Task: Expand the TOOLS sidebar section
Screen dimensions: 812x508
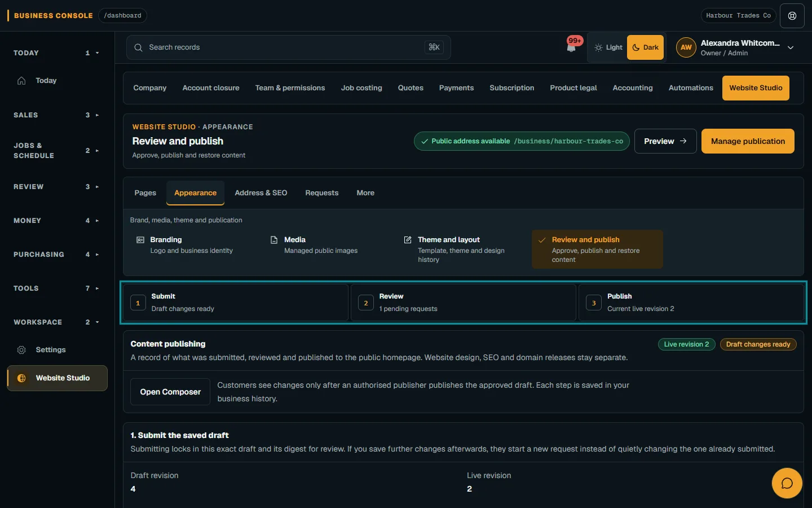Action: point(57,288)
